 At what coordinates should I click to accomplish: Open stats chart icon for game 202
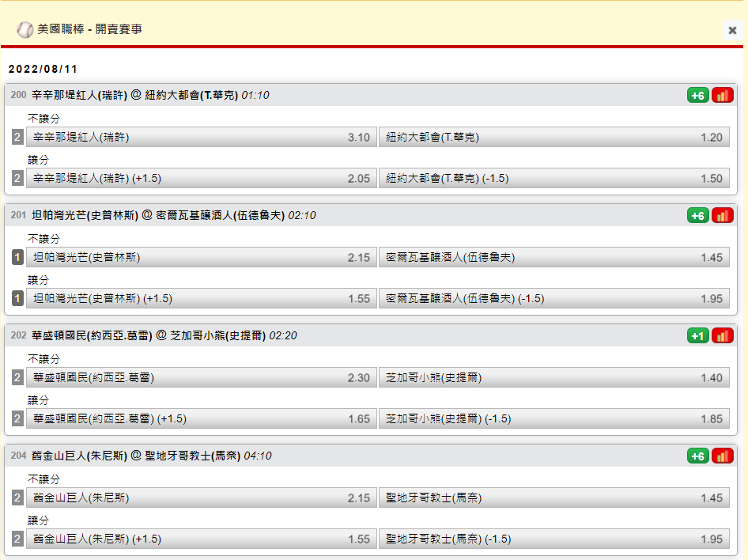pos(722,336)
